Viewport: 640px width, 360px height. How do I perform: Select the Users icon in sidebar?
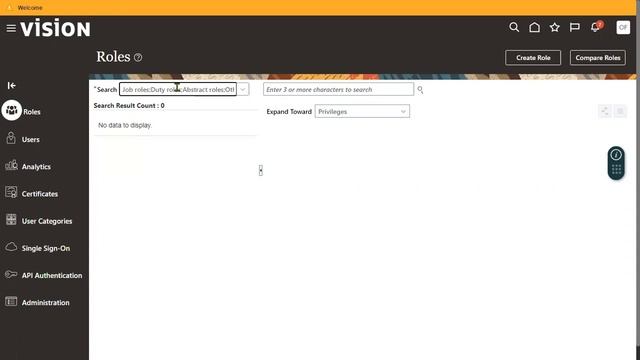pos(11,138)
